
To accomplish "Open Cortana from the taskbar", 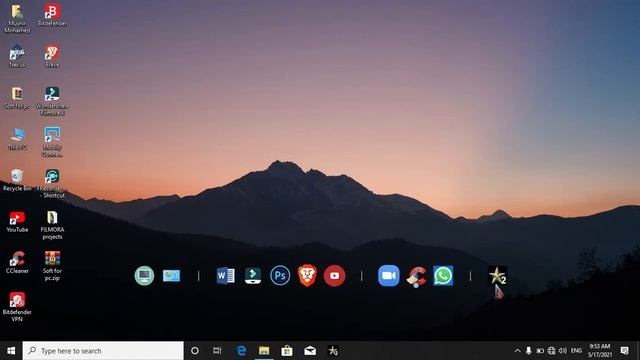I will (195, 351).
